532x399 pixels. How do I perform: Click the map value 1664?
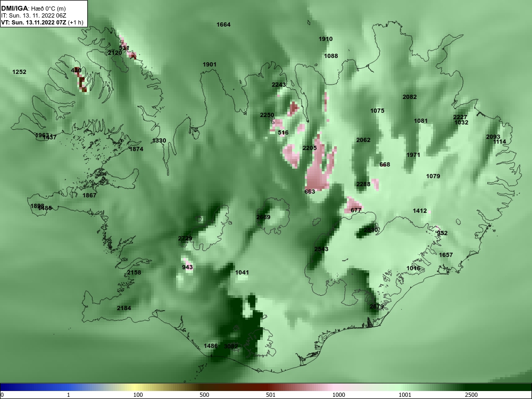[x=223, y=24]
